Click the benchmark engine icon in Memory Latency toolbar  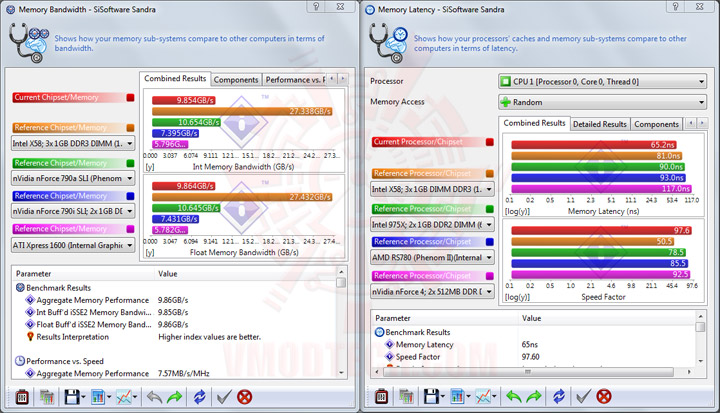coord(382,396)
